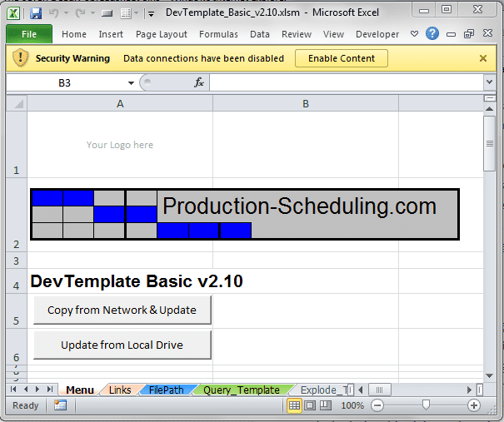Viewport: 504px width, 422px height.
Task: Click vertical scrollbar down arrow
Action: coord(489,375)
